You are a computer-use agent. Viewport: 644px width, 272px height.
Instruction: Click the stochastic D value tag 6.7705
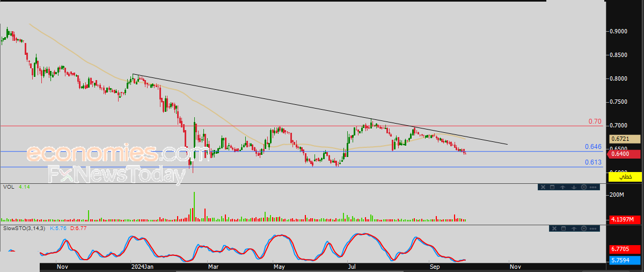625,249
